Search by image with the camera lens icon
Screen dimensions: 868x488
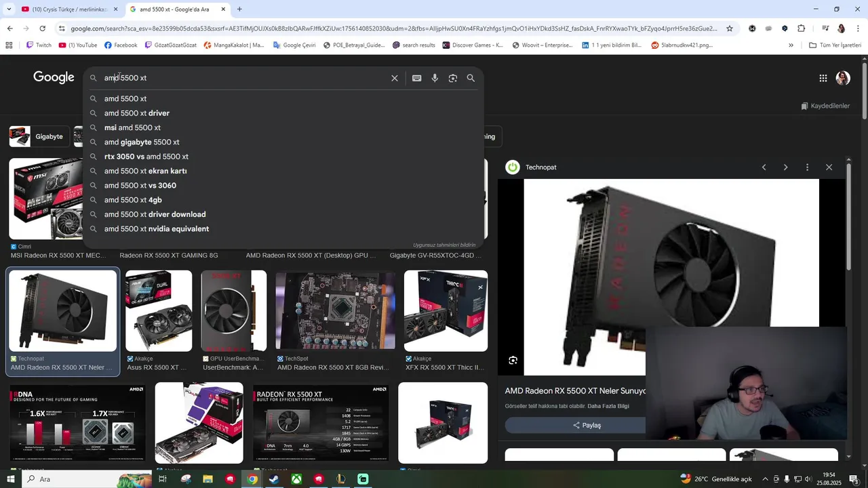[x=453, y=78]
